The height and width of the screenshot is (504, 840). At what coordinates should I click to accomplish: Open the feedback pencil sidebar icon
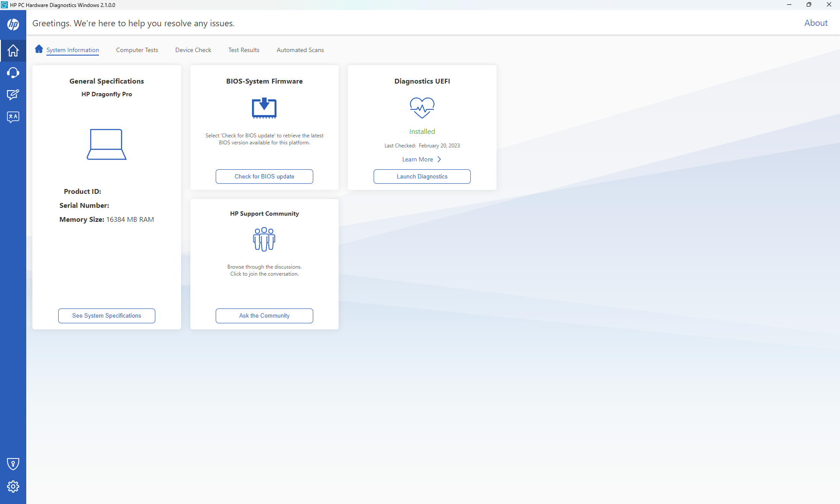[13, 94]
